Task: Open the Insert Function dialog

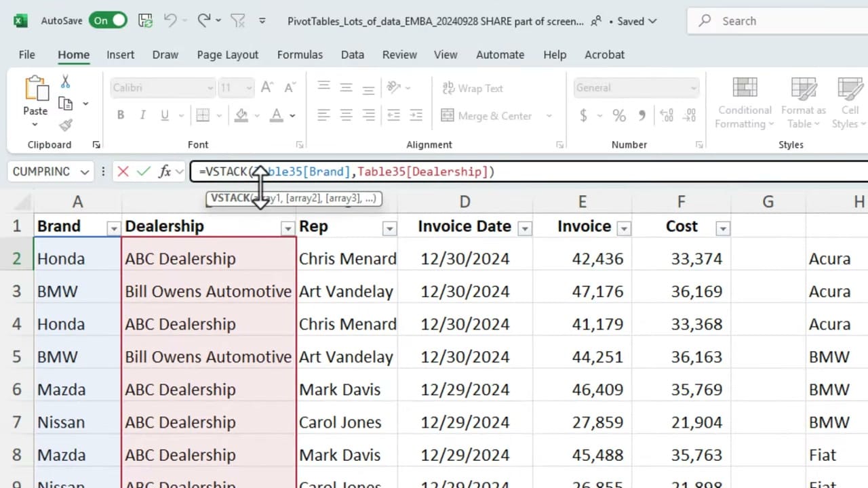Action: 165,171
